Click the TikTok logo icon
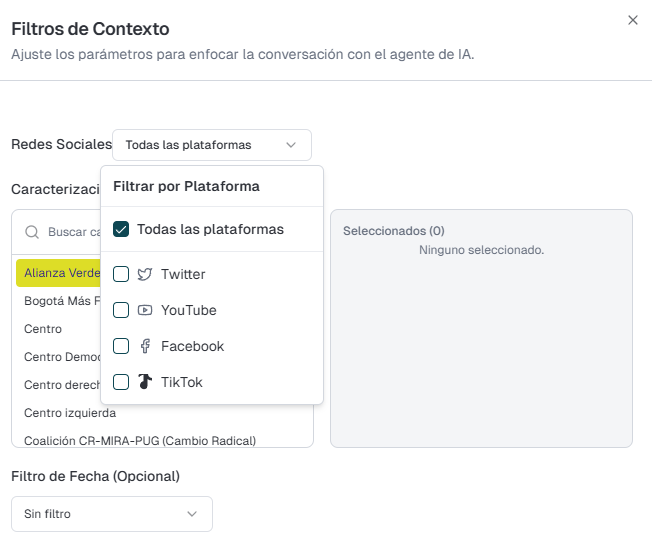Image resolution: width=652 pixels, height=547 pixels. (145, 382)
